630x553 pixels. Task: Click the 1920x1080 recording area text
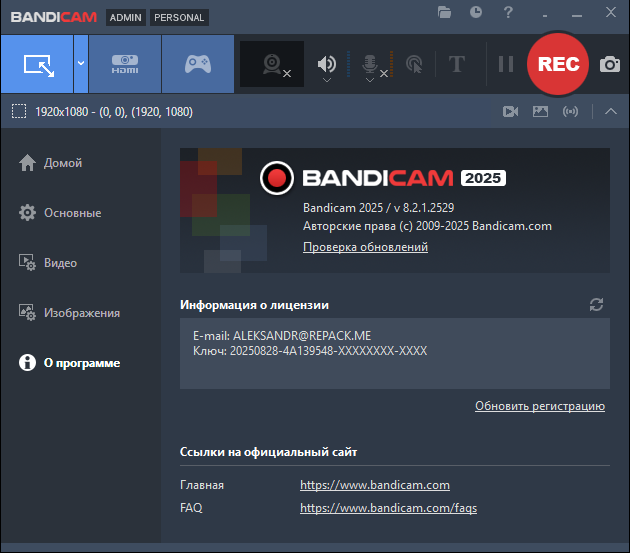(x=114, y=112)
